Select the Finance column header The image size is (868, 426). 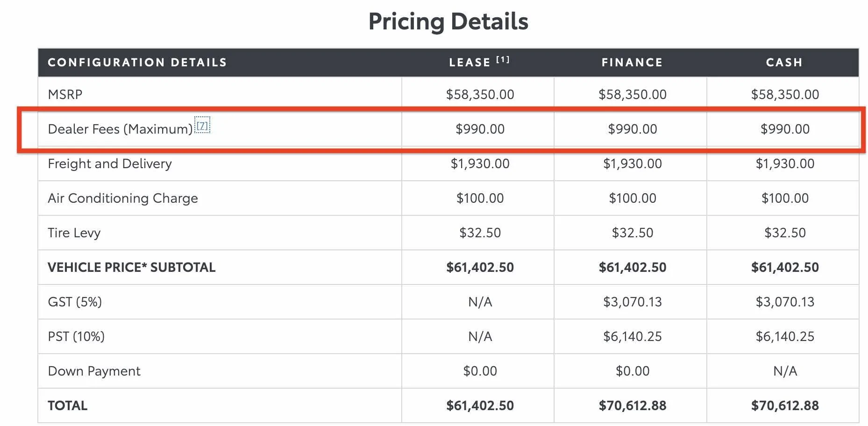pyautogui.click(x=632, y=63)
